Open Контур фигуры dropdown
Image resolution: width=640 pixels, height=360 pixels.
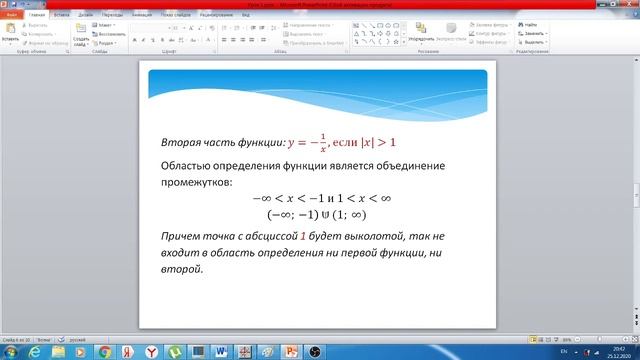click(490, 33)
